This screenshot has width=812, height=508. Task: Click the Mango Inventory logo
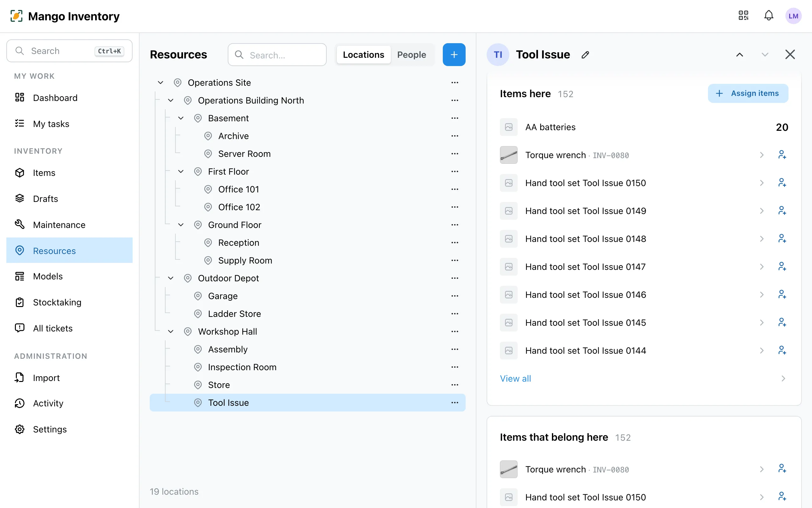pyautogui.click(x=65, y=16)
